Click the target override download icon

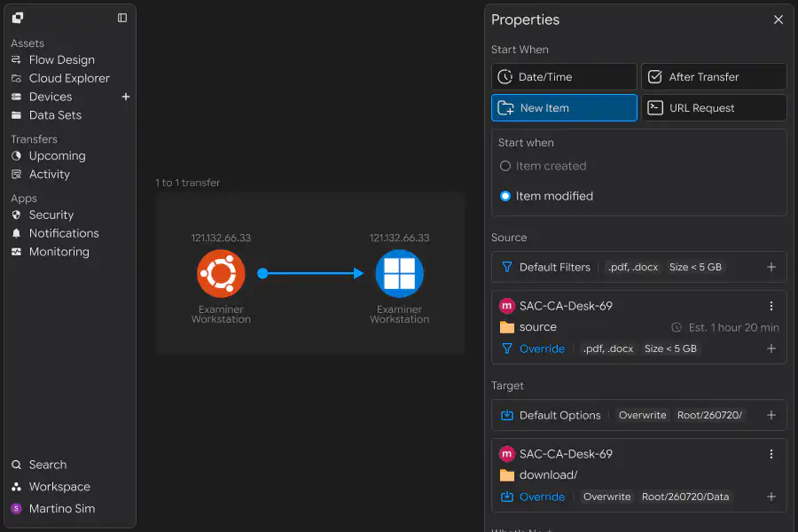click(507, 497)
